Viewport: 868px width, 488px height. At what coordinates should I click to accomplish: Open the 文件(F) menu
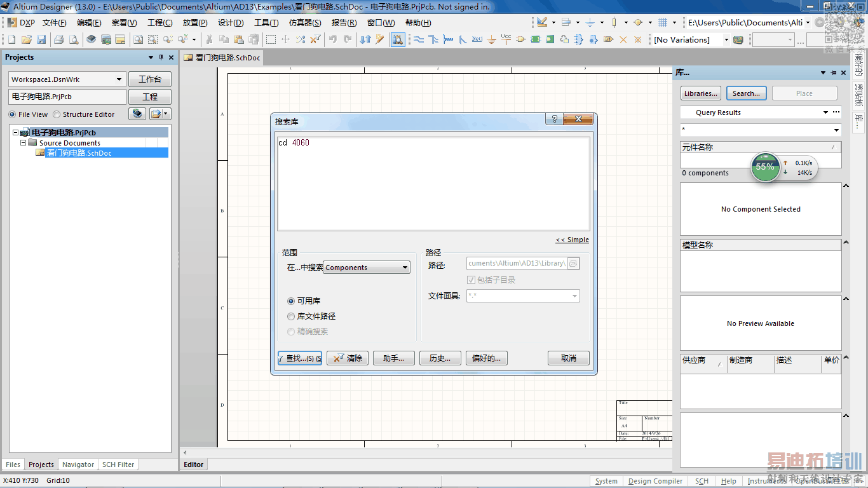click(x=55, y=22)
